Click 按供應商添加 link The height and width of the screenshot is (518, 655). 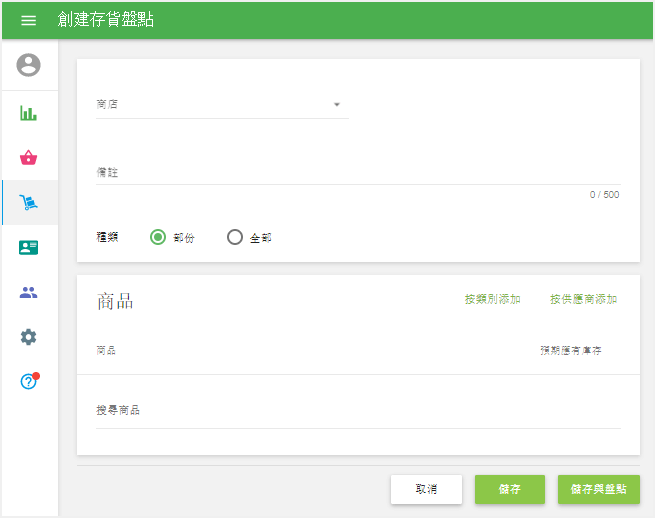point(583,299)
